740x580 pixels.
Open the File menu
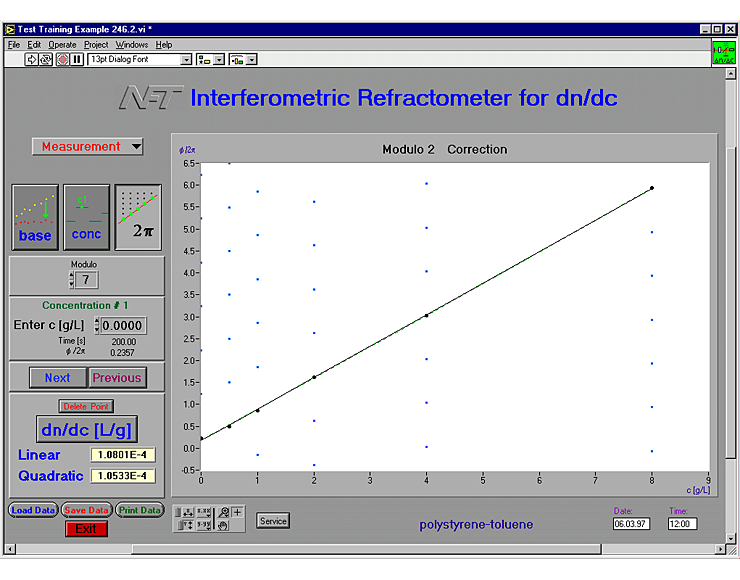tap(14, 45)
